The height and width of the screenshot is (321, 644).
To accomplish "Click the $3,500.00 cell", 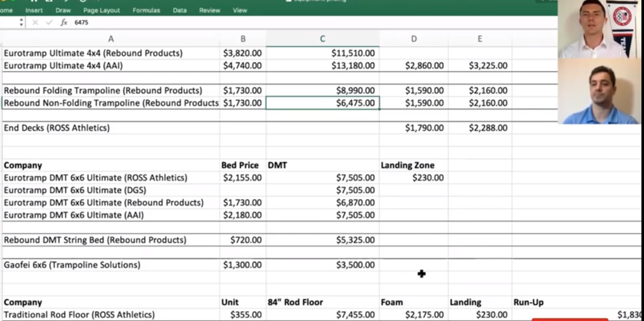I will pyautogui.click(x=323, y=265).
